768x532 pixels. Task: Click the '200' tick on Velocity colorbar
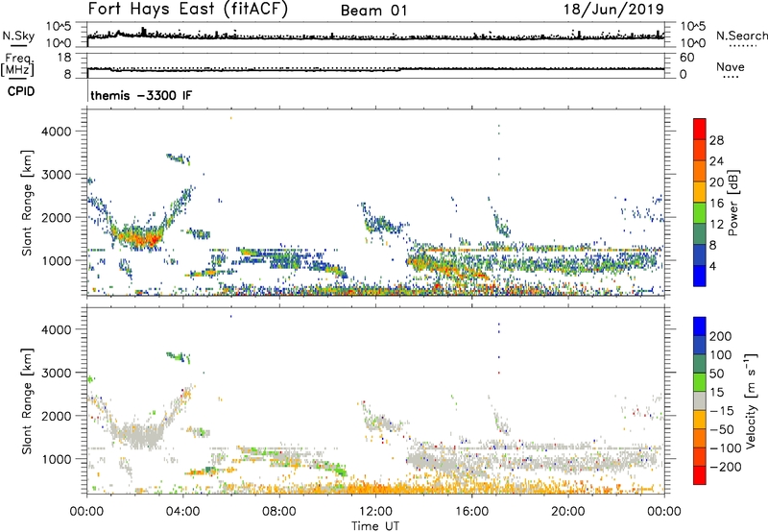coord(721,336)
